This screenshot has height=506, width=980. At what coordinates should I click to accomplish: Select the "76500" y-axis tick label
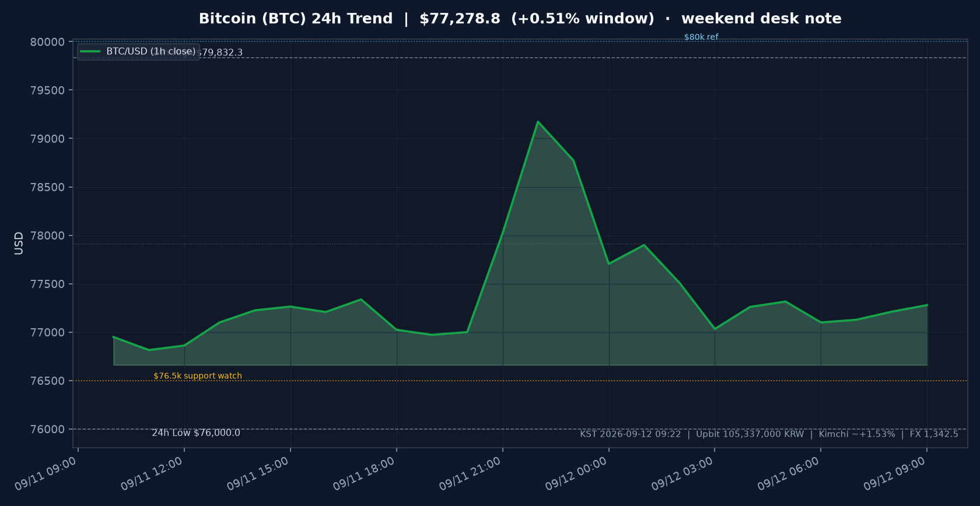click(x=47, y=381)
